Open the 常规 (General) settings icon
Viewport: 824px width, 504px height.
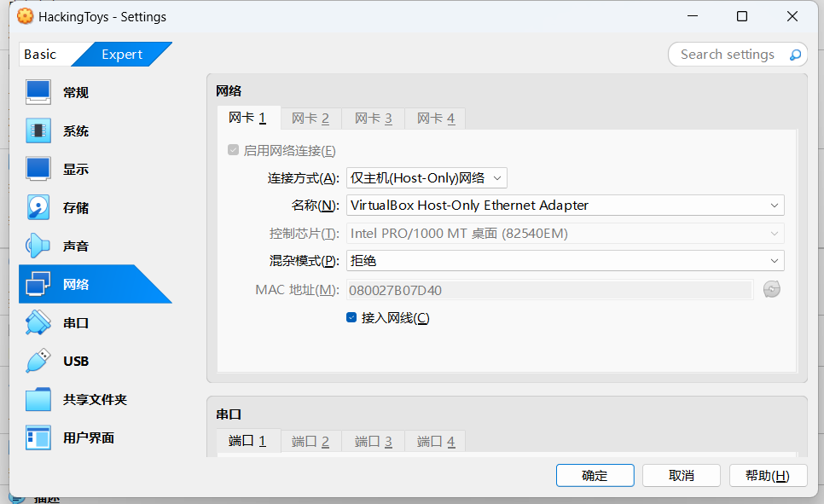[x=38, y=92]
